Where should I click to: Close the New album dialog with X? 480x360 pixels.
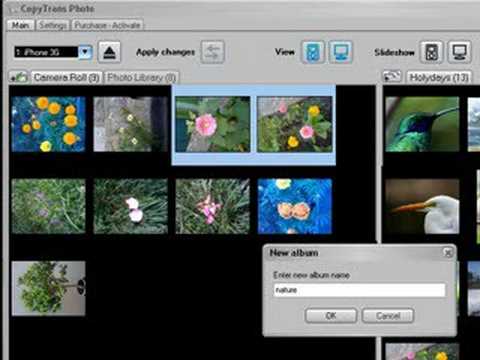tap(448, 253)
